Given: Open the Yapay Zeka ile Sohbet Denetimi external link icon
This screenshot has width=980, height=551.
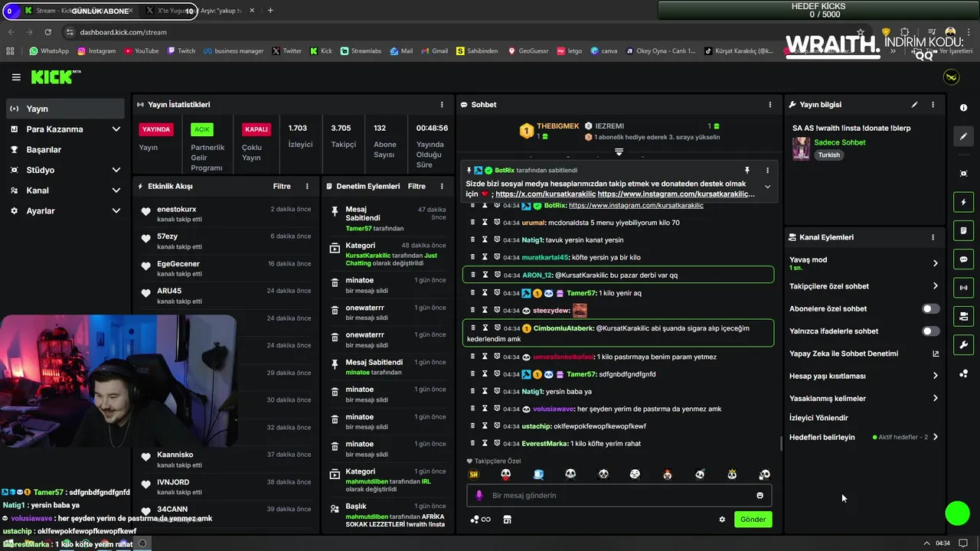Looking at the screenshot, I should tap(935, 354).
